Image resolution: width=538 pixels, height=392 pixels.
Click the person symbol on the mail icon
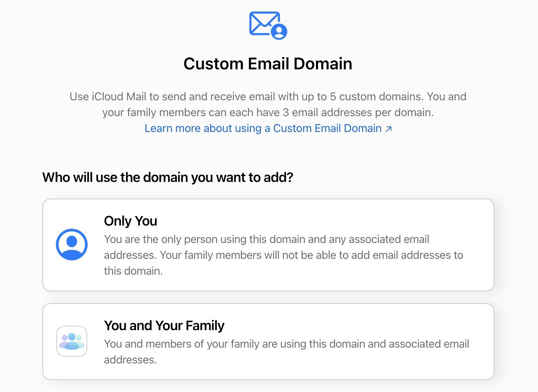279,32
